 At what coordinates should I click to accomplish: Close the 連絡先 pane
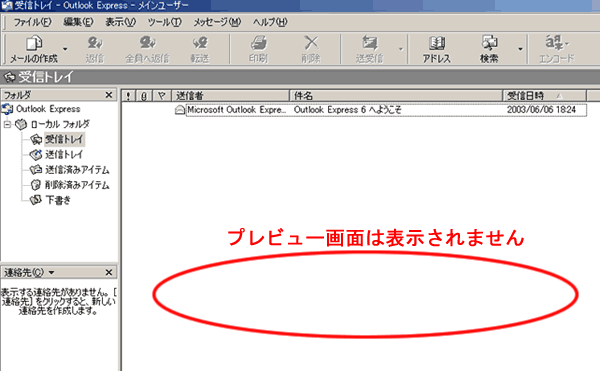109,272
